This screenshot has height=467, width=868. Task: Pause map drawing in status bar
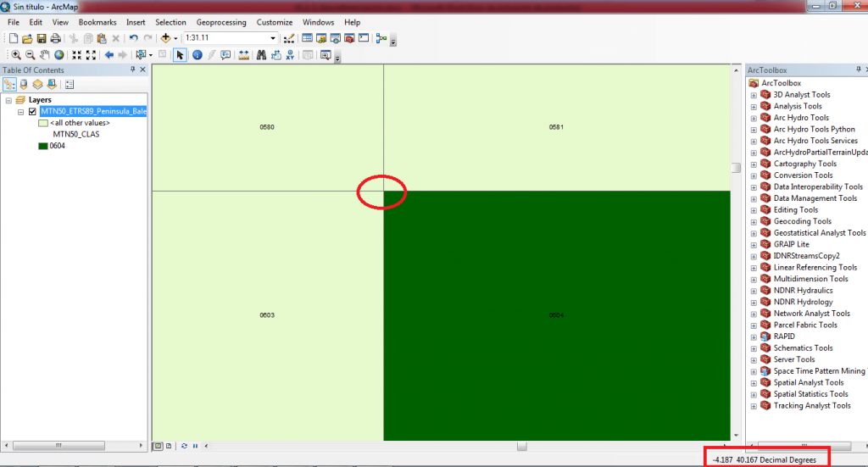point(195,445)
